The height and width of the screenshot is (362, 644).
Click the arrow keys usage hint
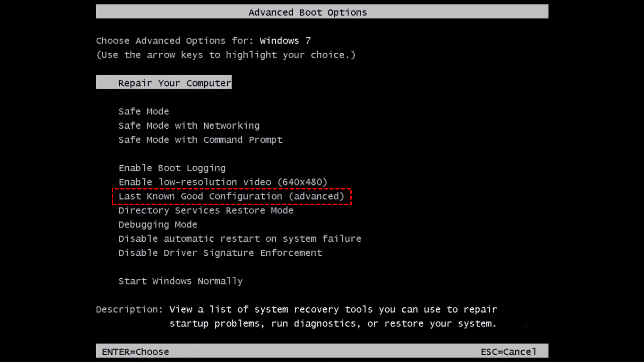(x=226, y=55)
